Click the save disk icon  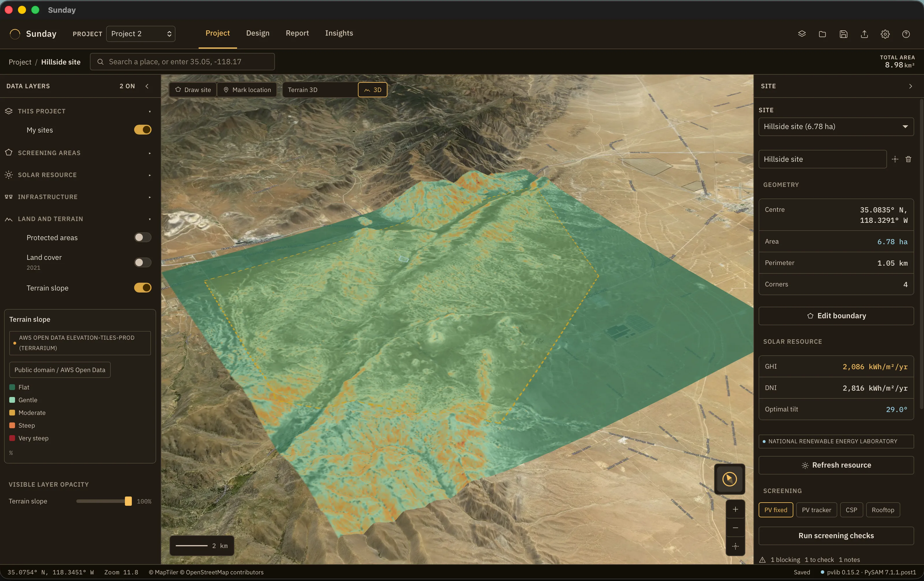point(843,34)
